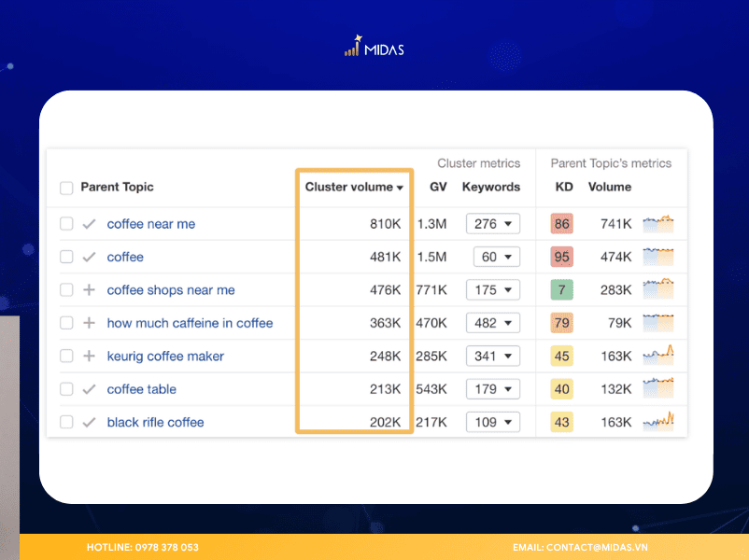Expand the 175 keywords dropdown
Image resolution: width=749 pixels, height=560 pixels.
coord(493,289)
